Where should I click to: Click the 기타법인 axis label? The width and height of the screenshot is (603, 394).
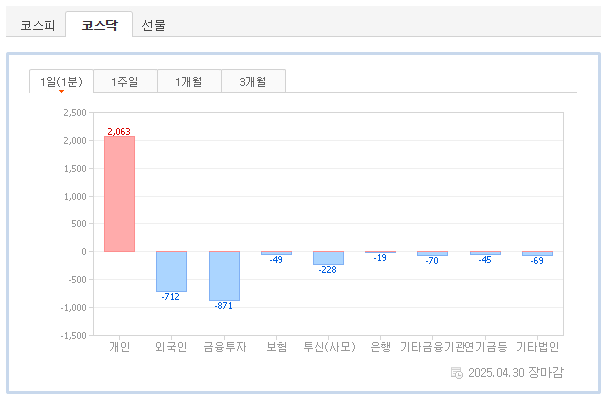537,347
